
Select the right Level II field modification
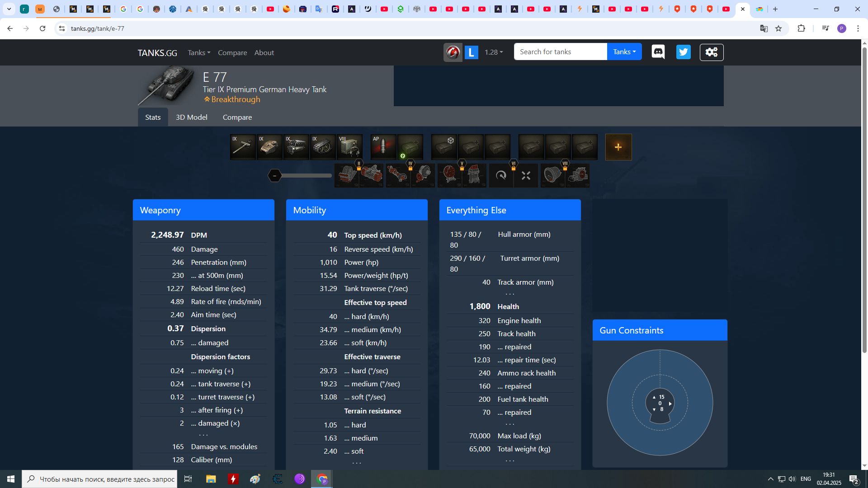tap(372, 175)
